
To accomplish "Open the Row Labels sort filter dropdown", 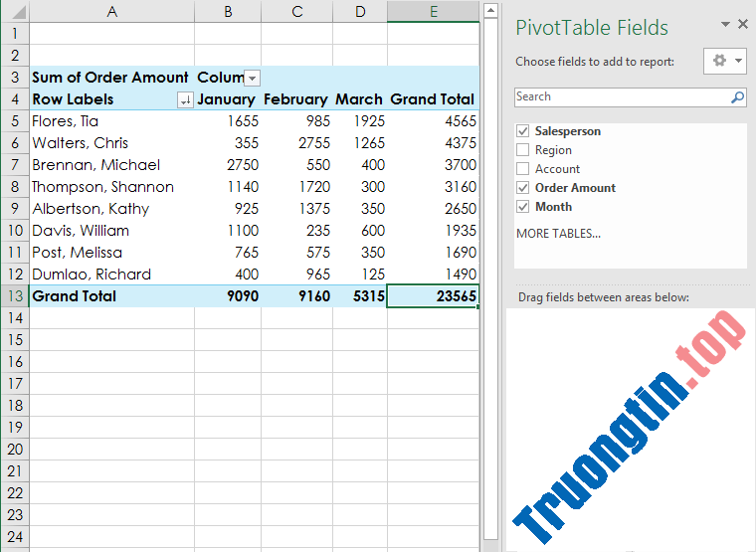I will pyautogui.click(x=185, y=99).
